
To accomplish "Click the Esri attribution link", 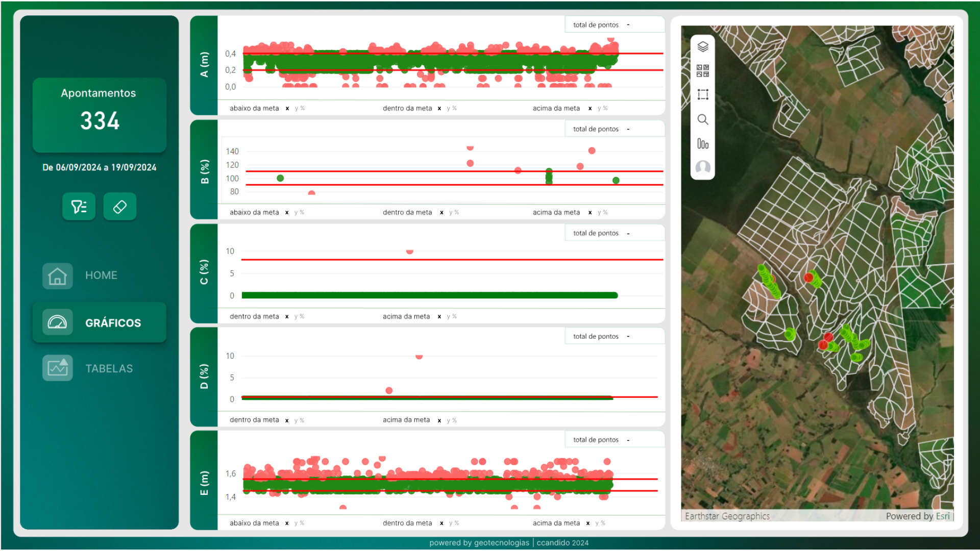I will [942, 516].
